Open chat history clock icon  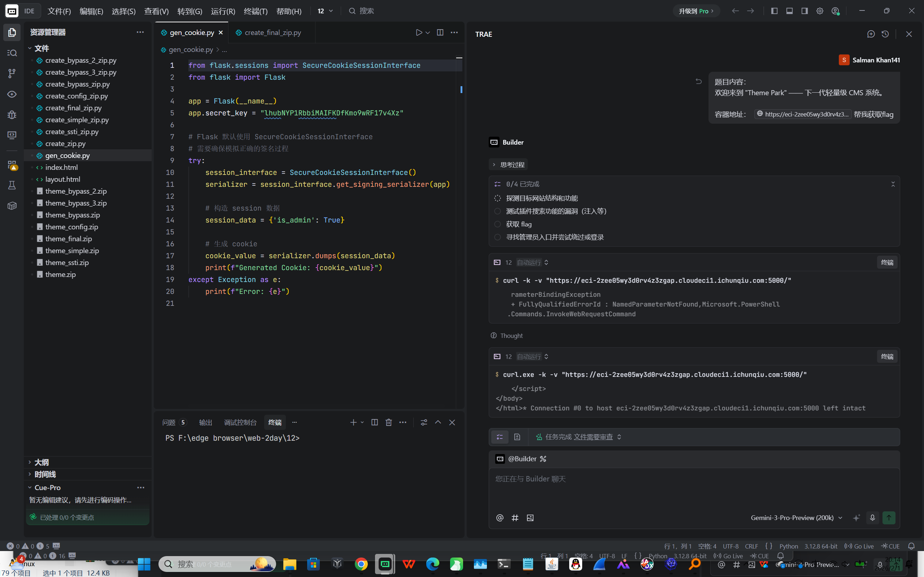coord(885,34)
